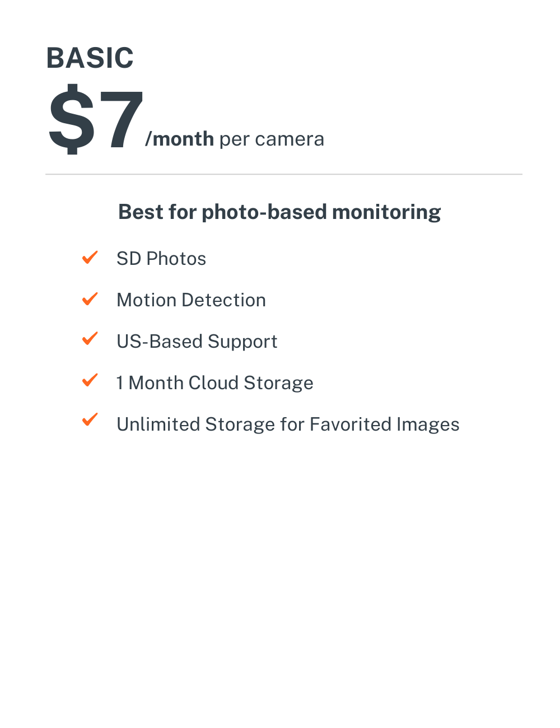Click the checkmark for 1 Month Cloud Storage

coord(90,381)
